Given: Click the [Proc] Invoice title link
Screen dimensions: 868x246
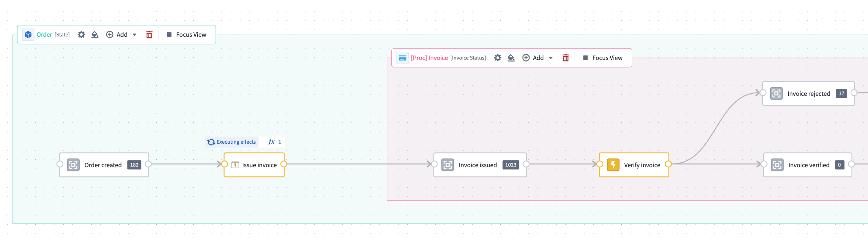Looking at the screenshot, I should click(429, 58).
